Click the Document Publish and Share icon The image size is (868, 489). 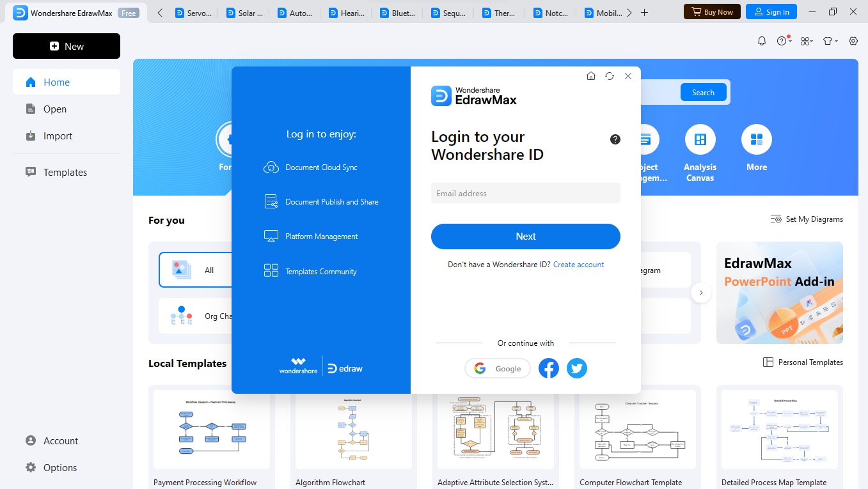coord(271,202)
